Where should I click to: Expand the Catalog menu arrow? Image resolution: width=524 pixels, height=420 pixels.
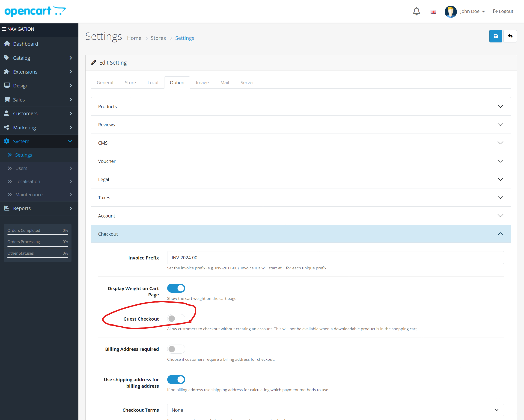71,58
